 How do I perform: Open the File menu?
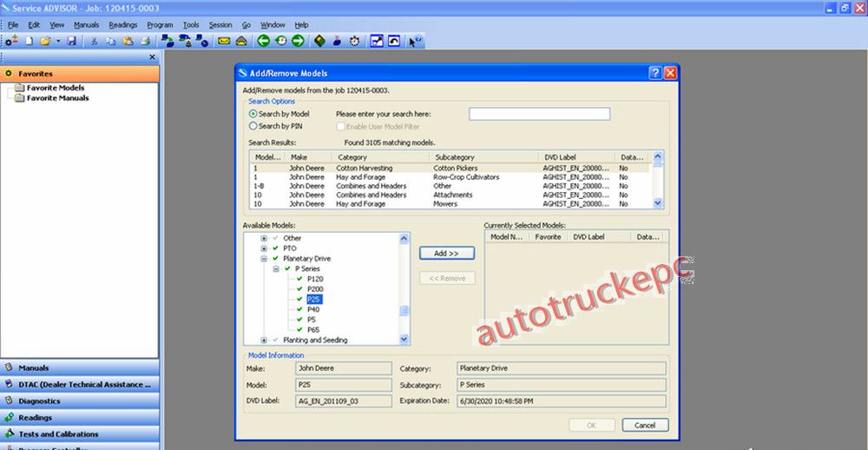pyautogui.click(x=13, y=25)
